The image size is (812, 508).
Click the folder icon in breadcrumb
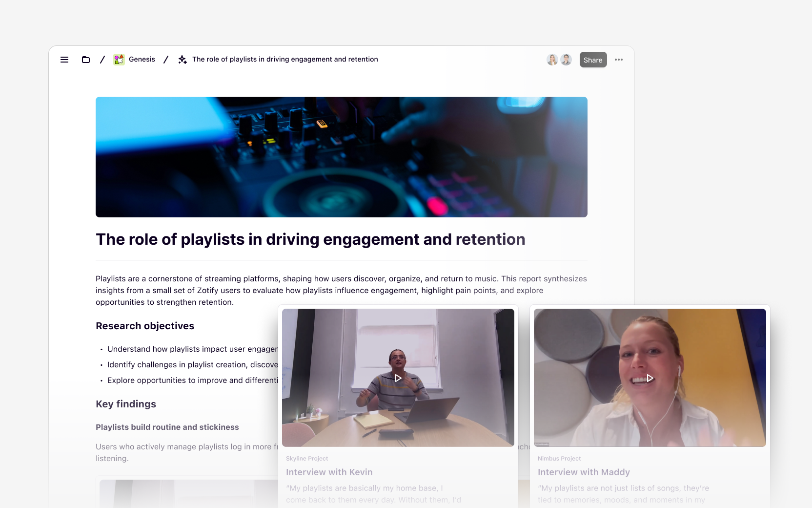(x=86, y=60)
